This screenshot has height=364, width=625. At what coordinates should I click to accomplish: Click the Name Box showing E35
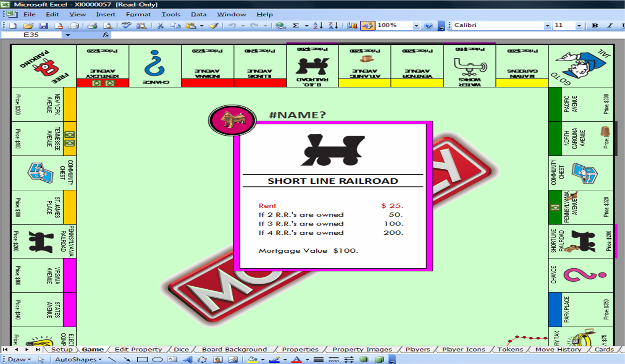(32, 35)
